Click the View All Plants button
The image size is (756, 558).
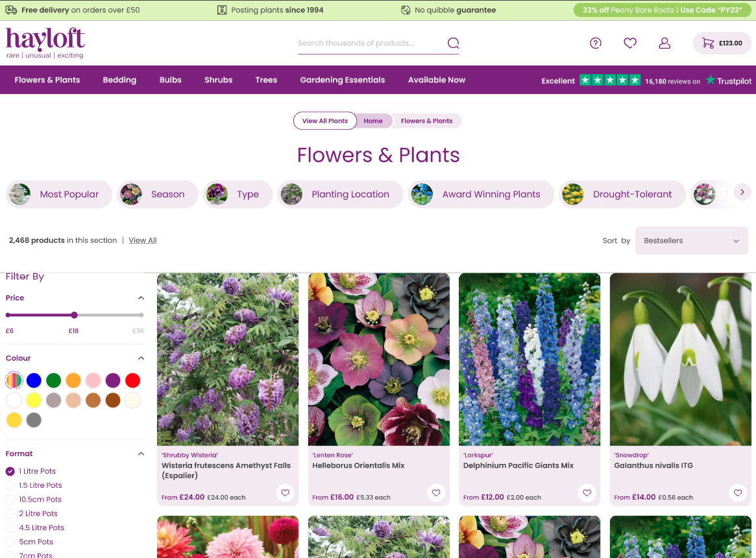click(324, 121)
